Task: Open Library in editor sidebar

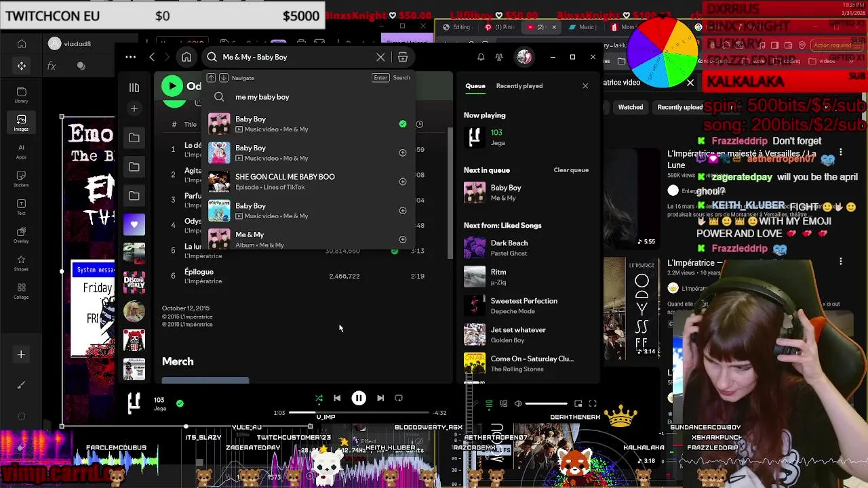Action: (x=21, y=95)
